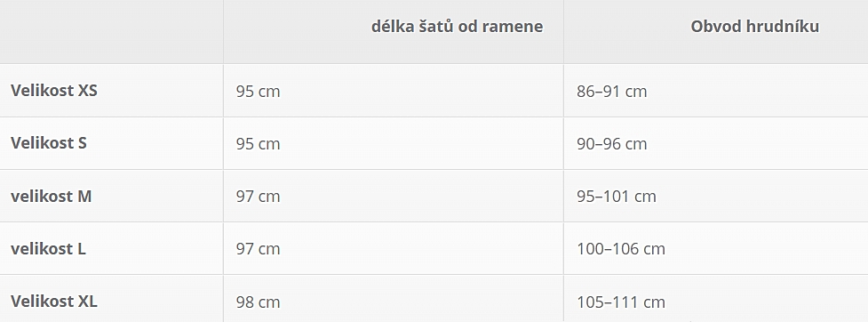Select the 'Velikost XL' row label
The image size is (868, 322).
coord(53,302)
